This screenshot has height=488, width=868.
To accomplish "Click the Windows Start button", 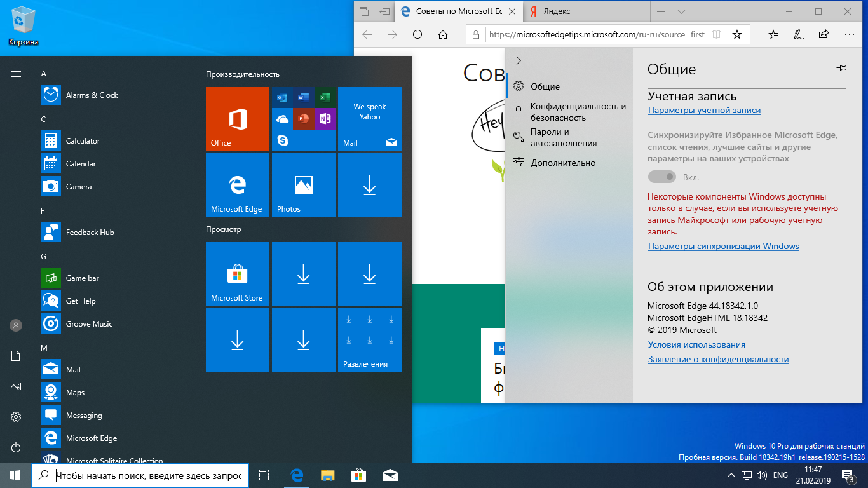I will click(15, 475).
